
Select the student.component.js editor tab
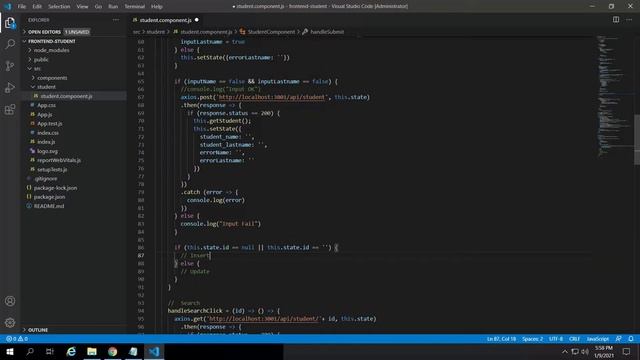tap(166, 20)
